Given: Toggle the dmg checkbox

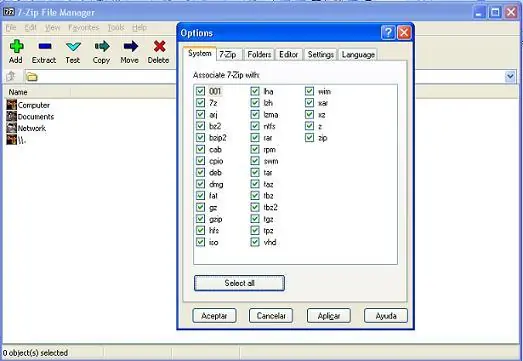Looking at the screenshot, I should tap(200, 184).
